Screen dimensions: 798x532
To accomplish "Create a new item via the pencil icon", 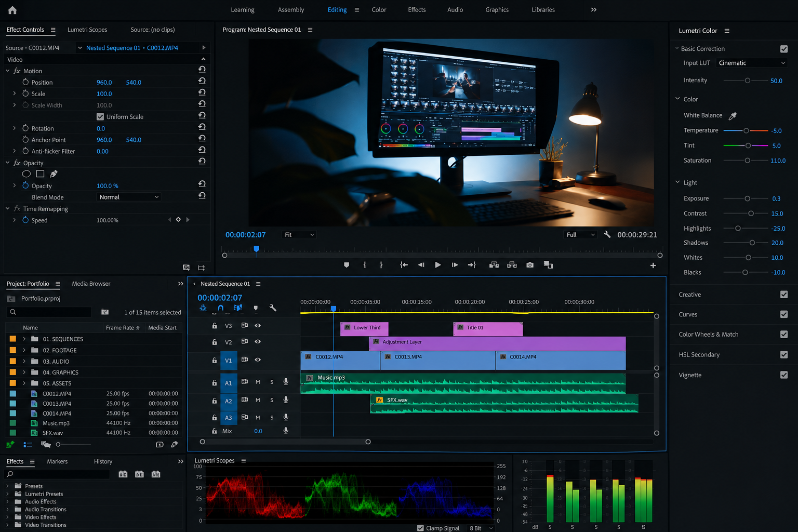I will (175, 445).
